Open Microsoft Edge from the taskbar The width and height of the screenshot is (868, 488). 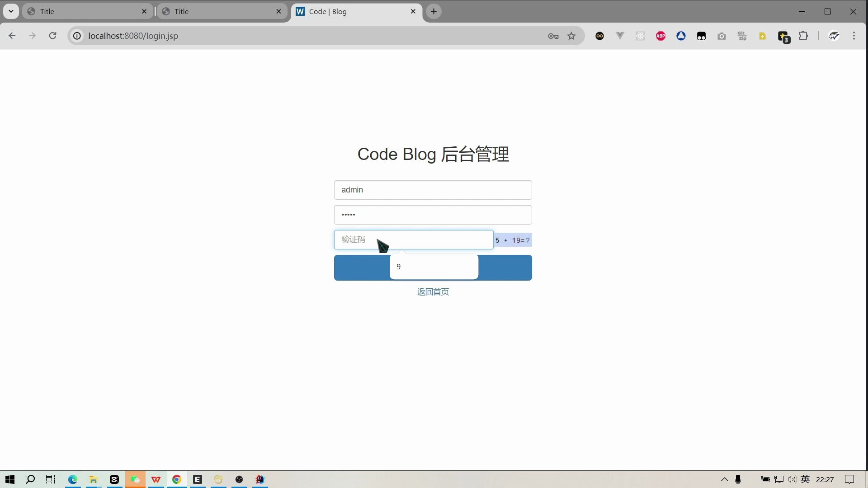click(x=72, y=479)
